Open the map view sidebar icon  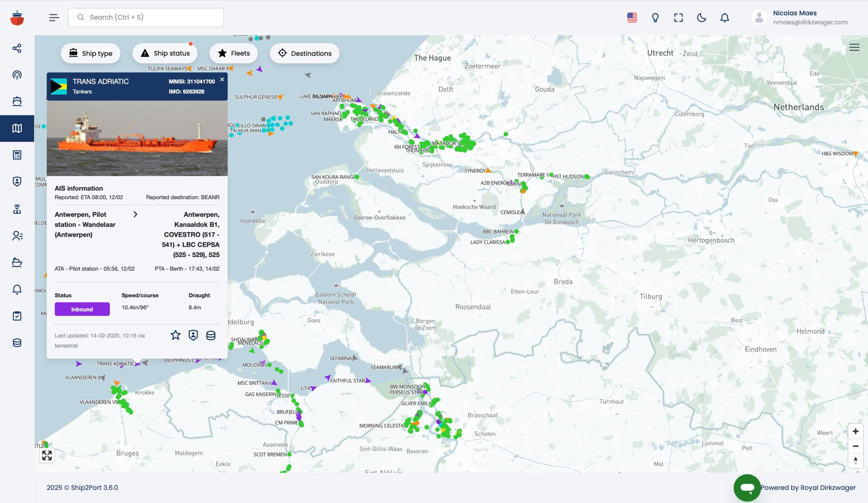pos(17,128)
